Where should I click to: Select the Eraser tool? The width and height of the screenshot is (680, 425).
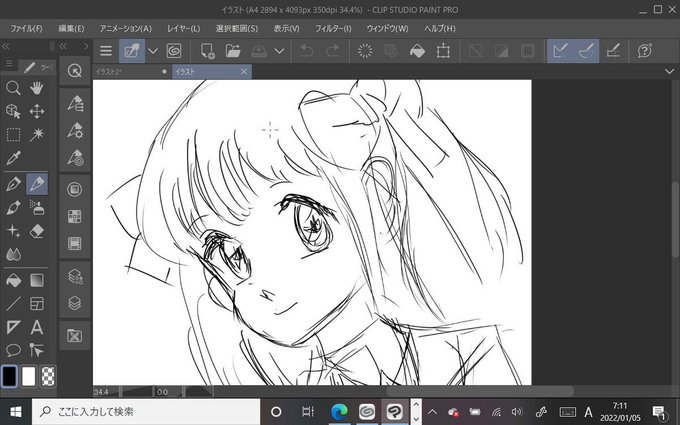pyautogui.click(x=37, y=231)
